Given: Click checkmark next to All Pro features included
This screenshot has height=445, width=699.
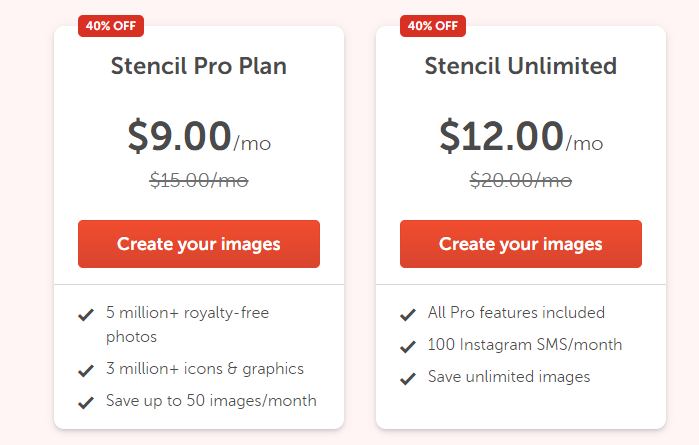Looking at the screenshot, I should tap(408, 315).
